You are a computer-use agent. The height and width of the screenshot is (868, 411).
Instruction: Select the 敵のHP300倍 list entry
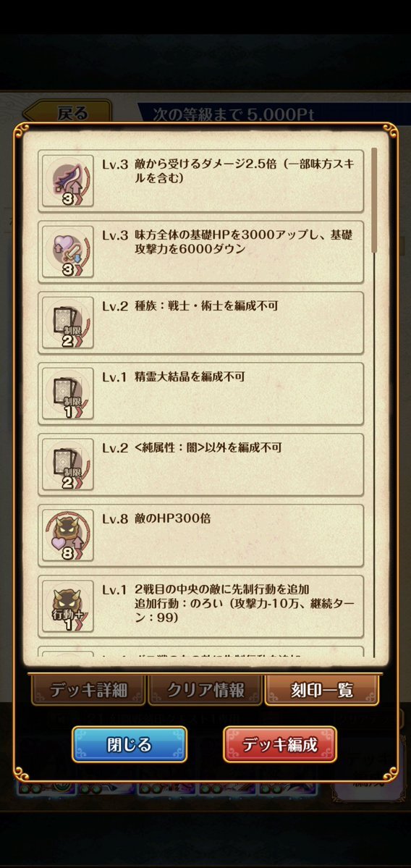[x=201, y=535]
